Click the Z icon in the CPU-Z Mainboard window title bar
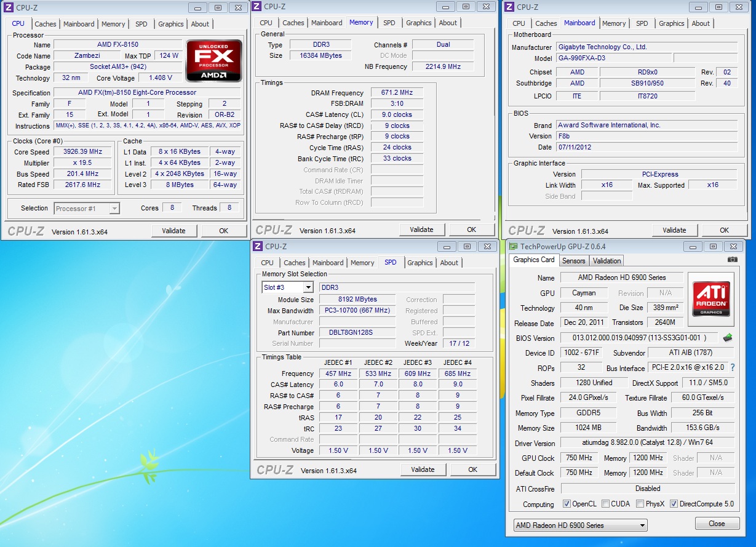 [509, 7]
